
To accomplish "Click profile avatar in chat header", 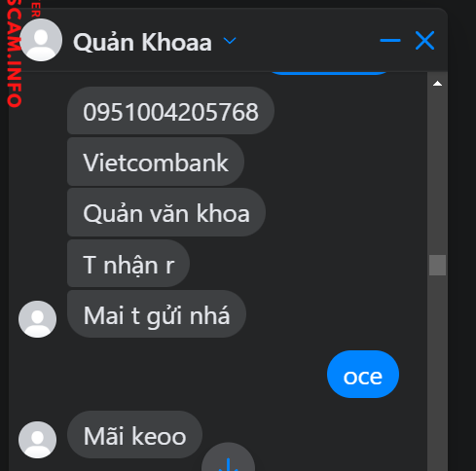I will click(x=41, y=40).
